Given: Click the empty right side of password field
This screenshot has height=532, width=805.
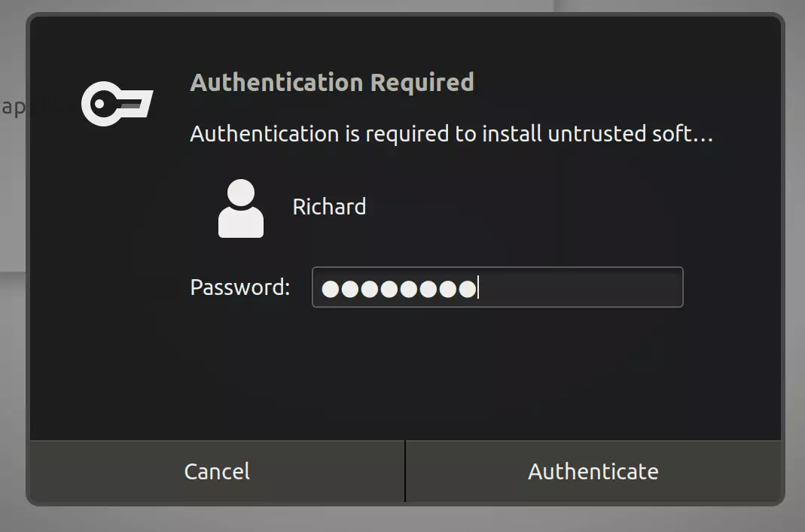Looking at the screenshot, I should (x=580, y=287).
